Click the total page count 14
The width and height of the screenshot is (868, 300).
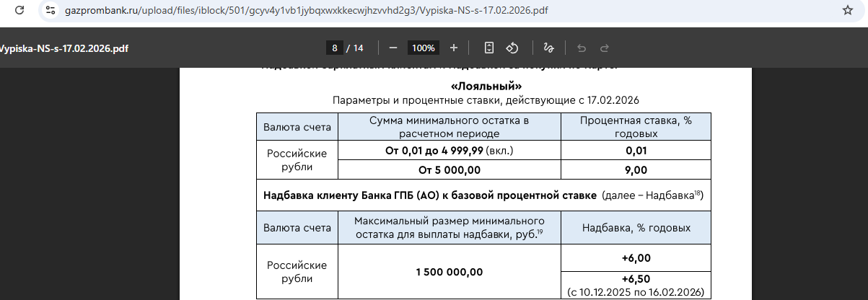coord(357,48)
